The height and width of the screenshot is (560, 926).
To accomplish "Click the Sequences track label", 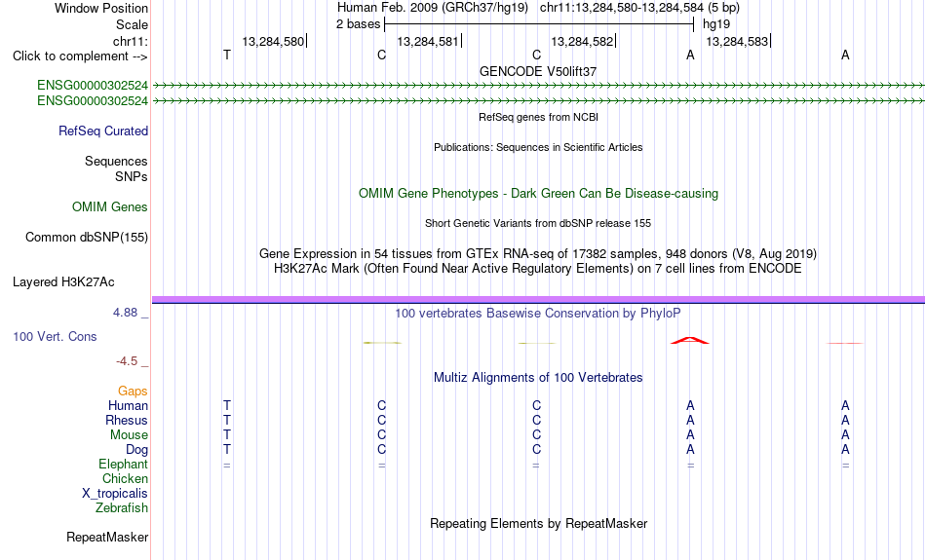I will (116, 161).
